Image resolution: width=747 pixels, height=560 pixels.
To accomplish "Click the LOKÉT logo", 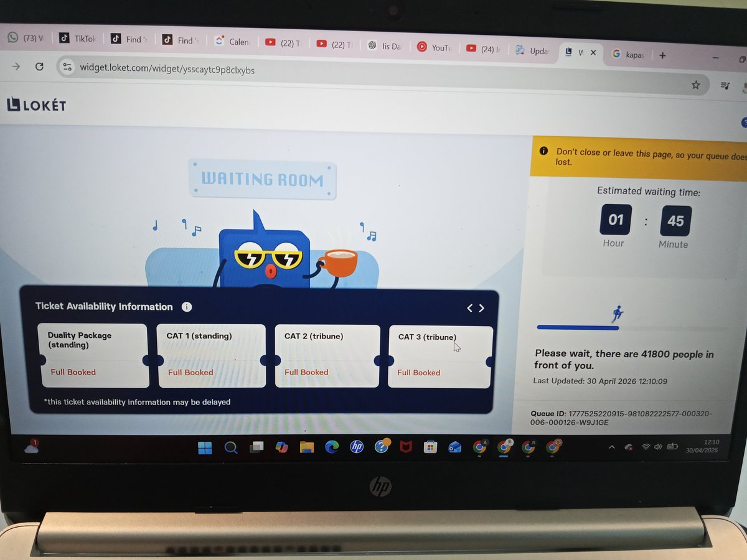I will 36,105.
